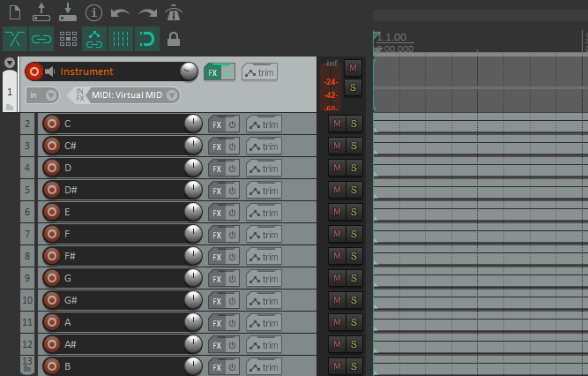
Task: Save project with the download-arrow icon
Action: [67, 12]
